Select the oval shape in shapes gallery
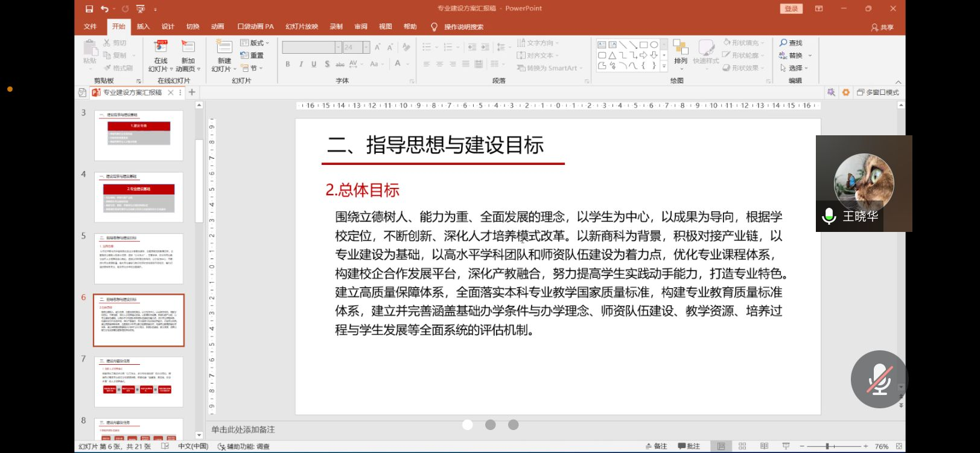Image resolution: width=980 pixels, height=453 pixels. (654, 45)
